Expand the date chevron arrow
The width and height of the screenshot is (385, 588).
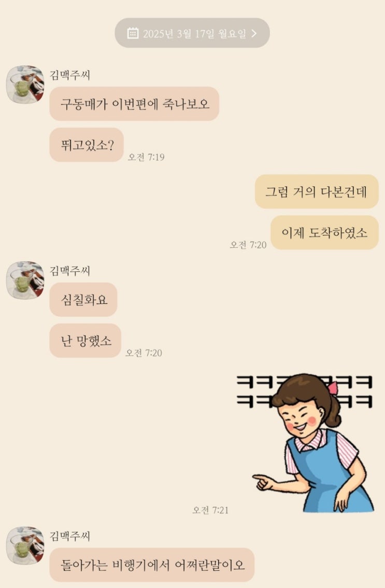point(254,33)
